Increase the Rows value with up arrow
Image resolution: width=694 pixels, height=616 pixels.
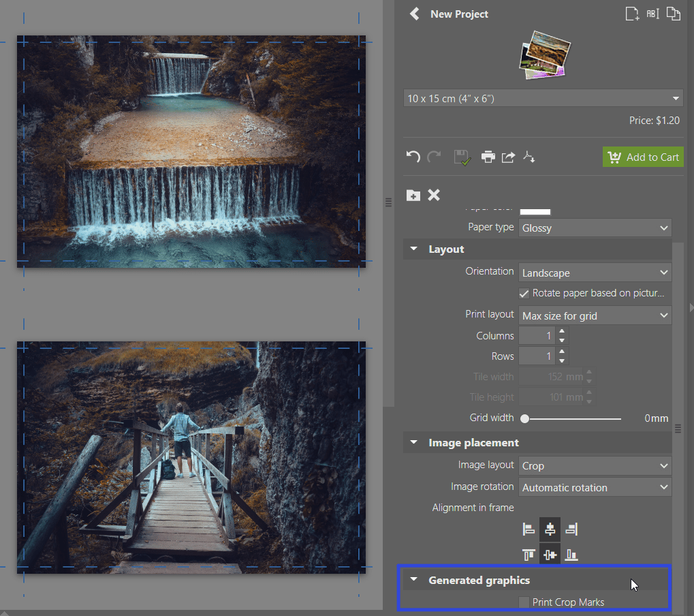562,352
